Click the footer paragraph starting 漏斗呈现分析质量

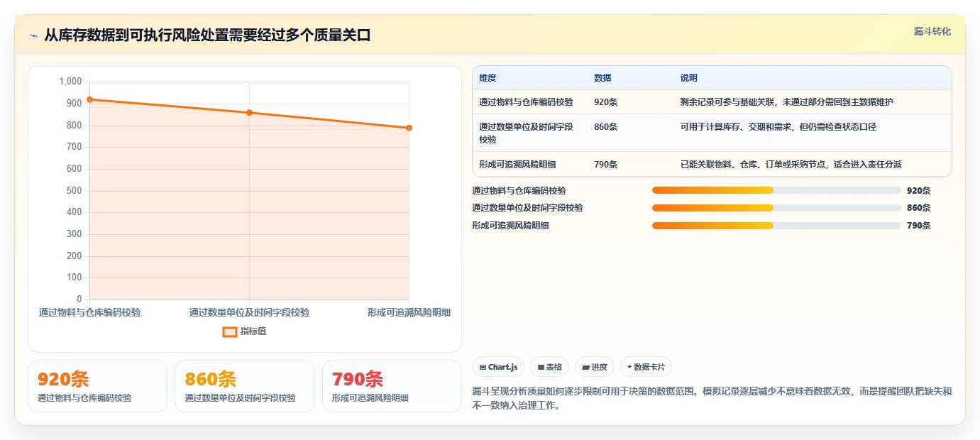712,399
